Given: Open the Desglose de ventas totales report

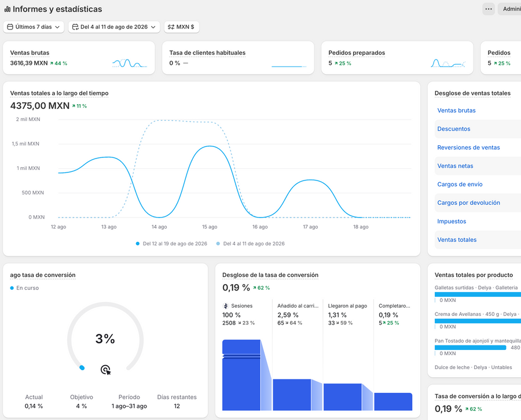Looking at the screenshot, I should tap(472, 93).
